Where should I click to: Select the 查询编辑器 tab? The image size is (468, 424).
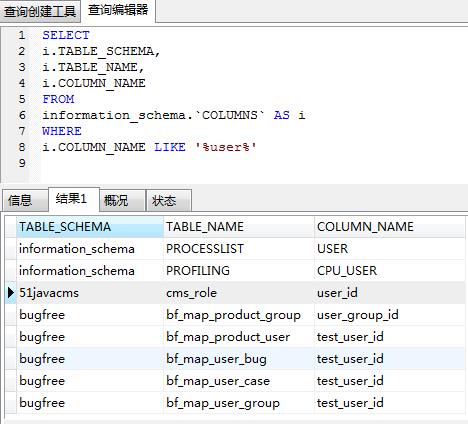coord(118,10)
